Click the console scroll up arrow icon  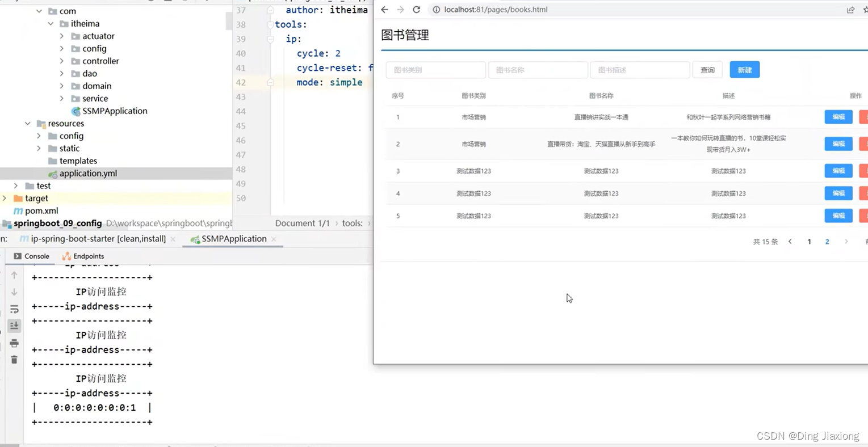pyautogui.click(x=14, y=275)
